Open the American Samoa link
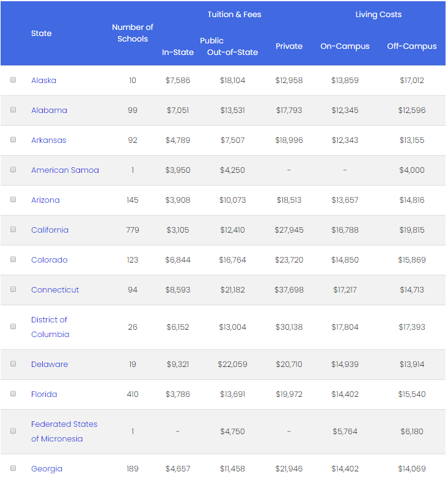This screenshot has width=448, height=483. (x=65, y=170)
